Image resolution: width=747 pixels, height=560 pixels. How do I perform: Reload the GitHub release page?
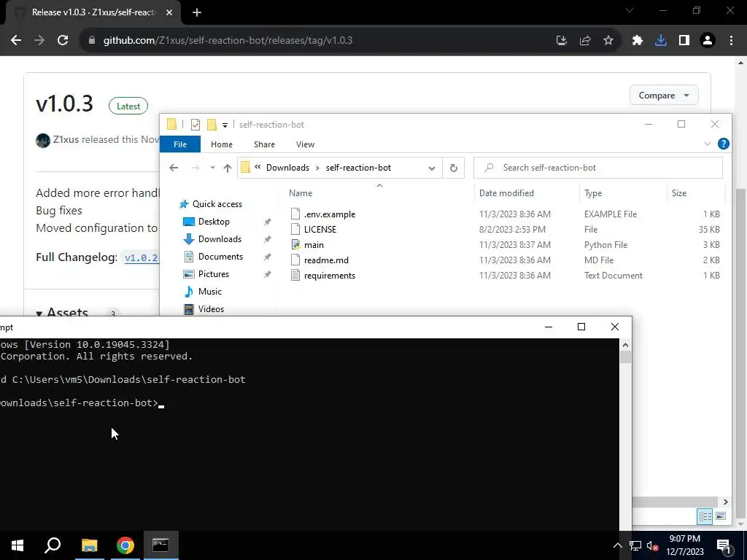click(x=63, y=41)
